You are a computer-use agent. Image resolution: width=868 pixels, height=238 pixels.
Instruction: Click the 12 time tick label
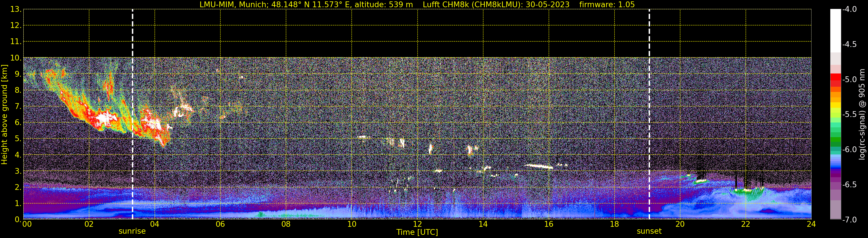(x=417, y=224)
